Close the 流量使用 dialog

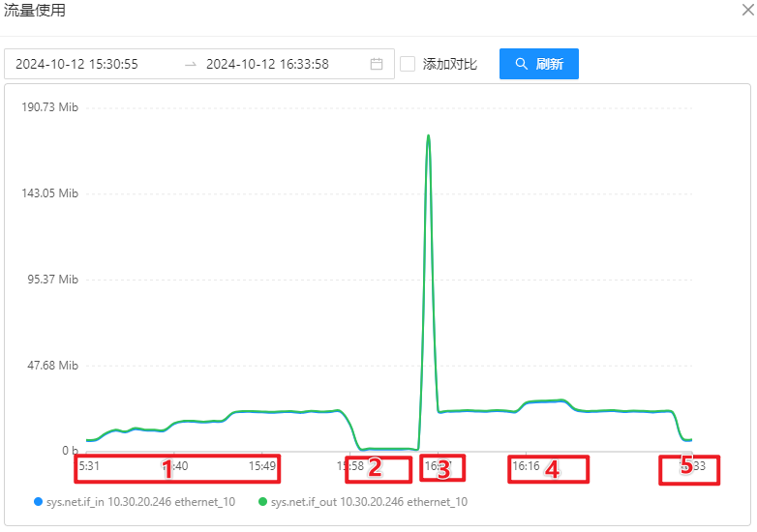(x=746, y=11)
